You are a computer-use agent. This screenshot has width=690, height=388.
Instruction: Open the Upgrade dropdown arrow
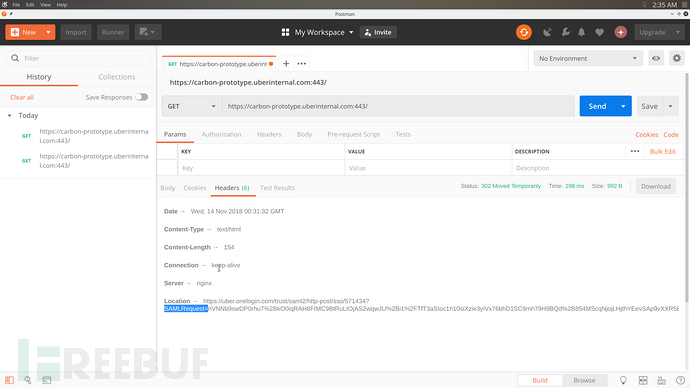(x=678, y=32)
